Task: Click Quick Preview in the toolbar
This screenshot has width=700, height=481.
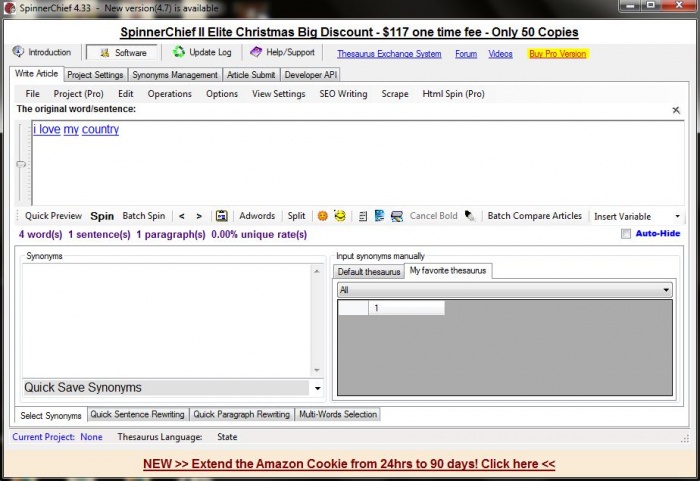Action: click(53, 216)
